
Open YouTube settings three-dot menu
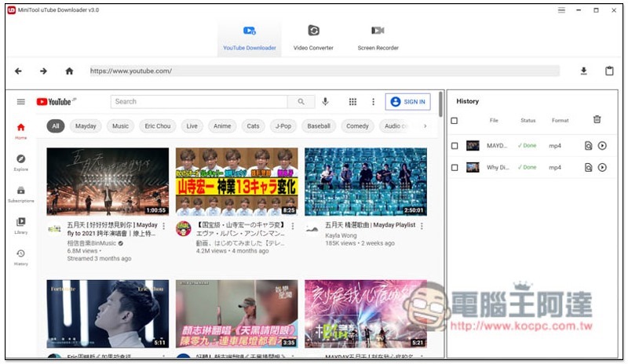(374, 102)
